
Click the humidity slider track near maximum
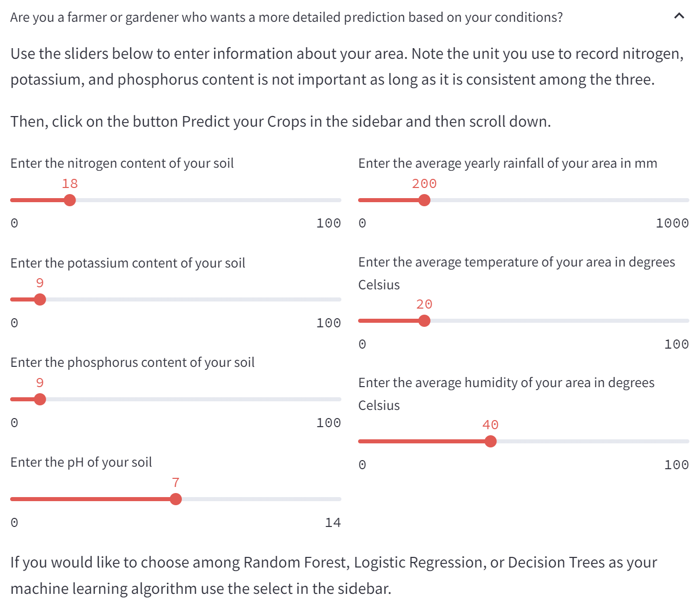(x=684, y=441)
